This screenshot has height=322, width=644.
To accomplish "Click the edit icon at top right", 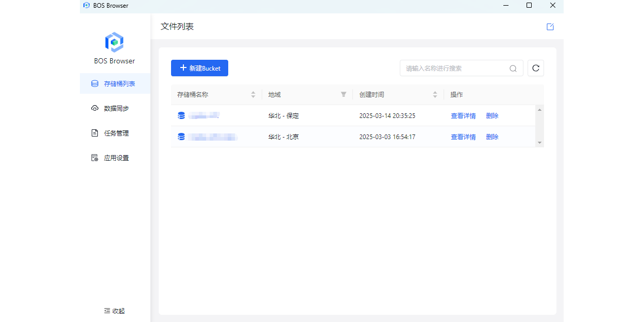I will point(550,27).
